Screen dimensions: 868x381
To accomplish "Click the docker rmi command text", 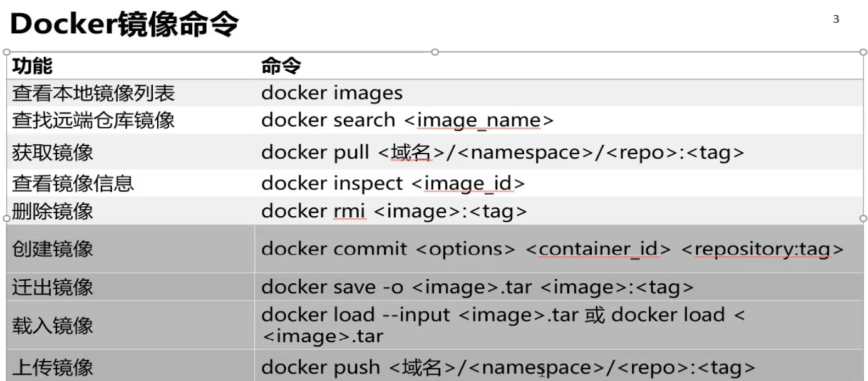I will coord(394,211).
